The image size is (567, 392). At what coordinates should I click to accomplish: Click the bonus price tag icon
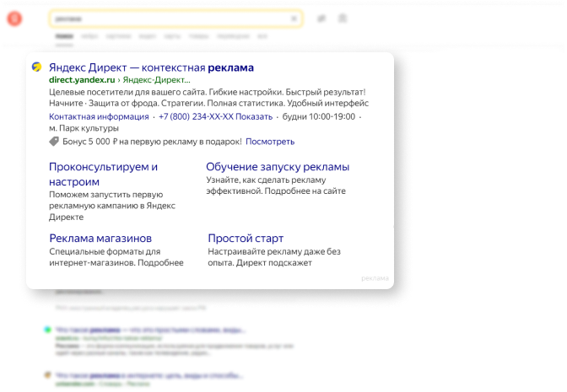(54, 142)
